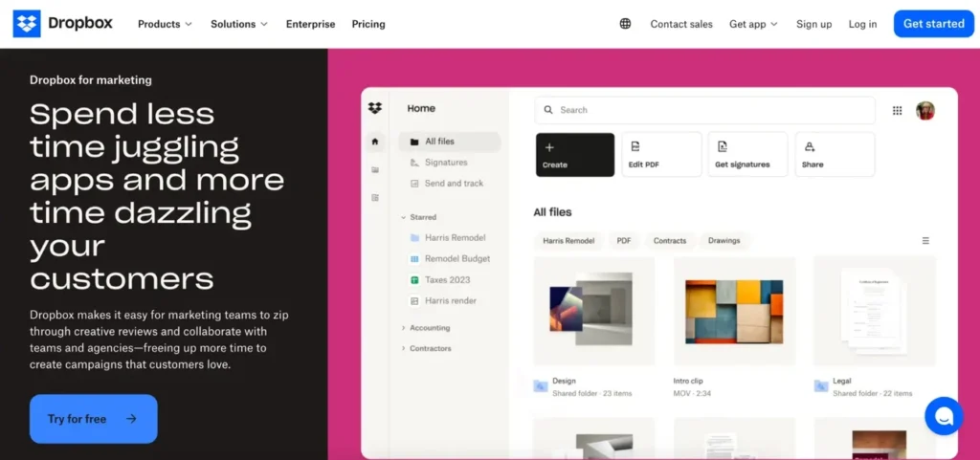The width and height of the screenshot is (980, 460).
Task: Click 'Shared folder · 22 items' text
Action: (x=873, y=393)
